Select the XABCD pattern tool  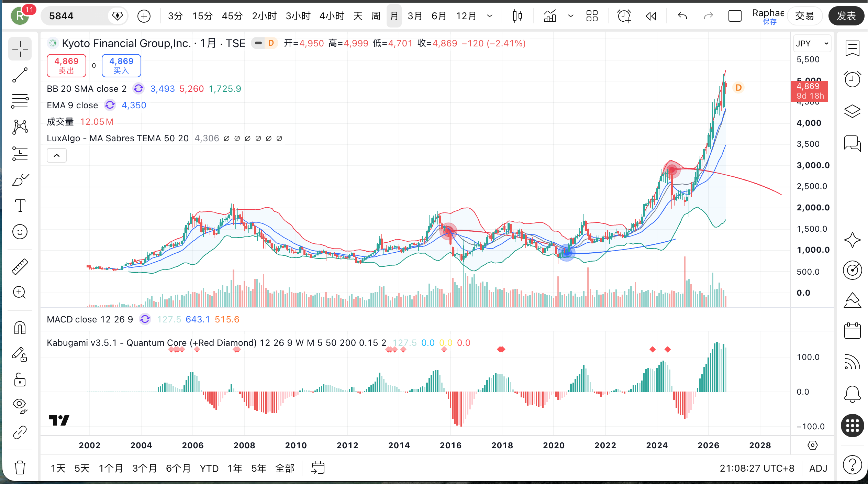20,127
